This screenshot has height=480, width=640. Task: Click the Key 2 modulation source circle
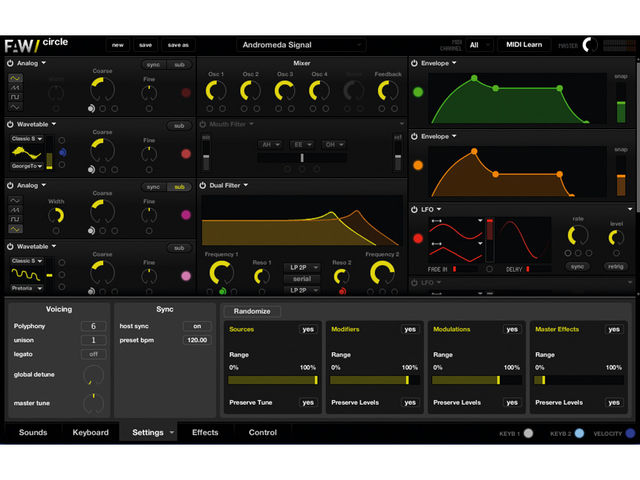(x=579, y=433)
